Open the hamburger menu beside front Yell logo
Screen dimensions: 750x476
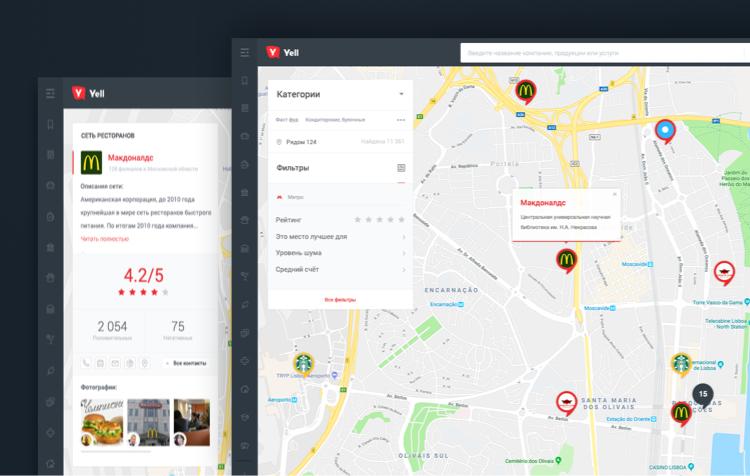[245, 53]
